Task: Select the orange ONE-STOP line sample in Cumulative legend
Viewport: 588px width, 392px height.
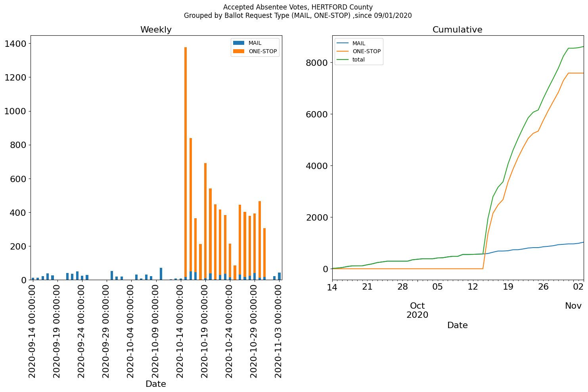Action: coord(343,52)
